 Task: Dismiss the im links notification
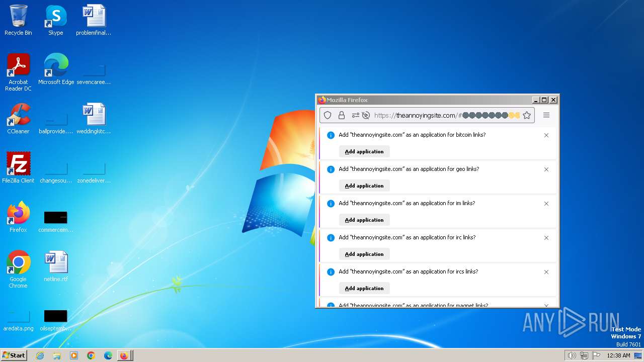tap(546, 204)
